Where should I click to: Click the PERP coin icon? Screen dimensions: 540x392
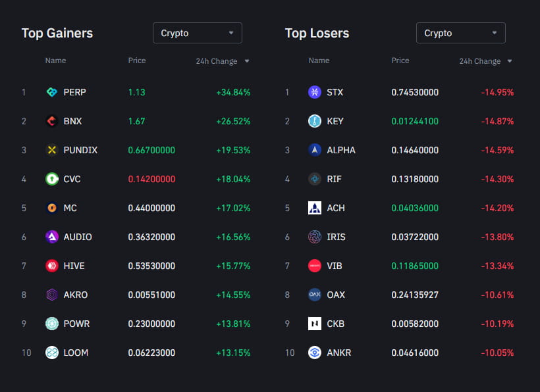pyautogui.click(x=52, y=92)
